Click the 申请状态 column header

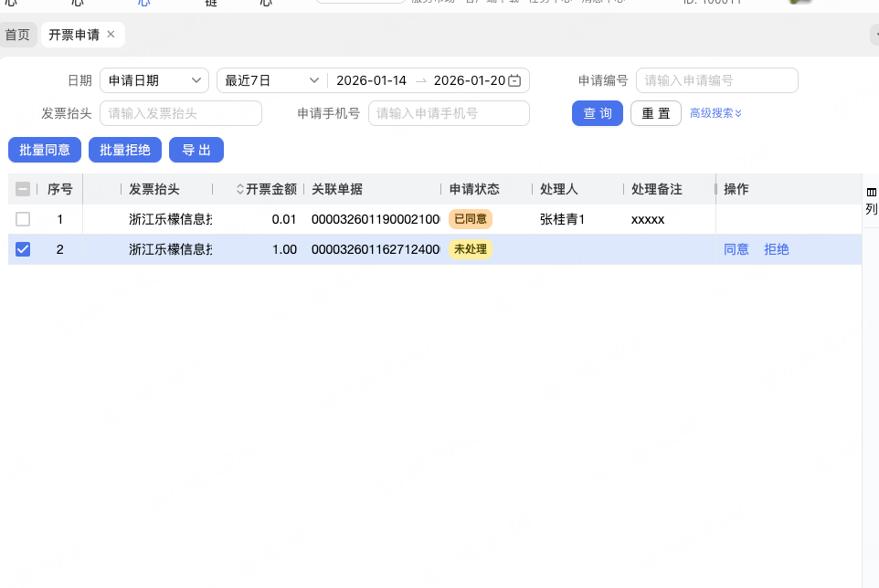pyautogui.click(x=474, y=189)
